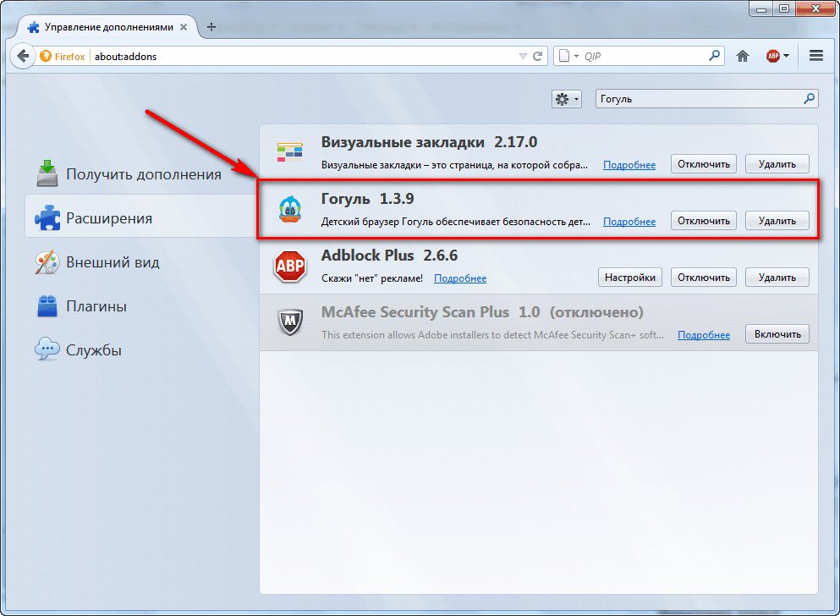Click the QIP search magnifier icon
The height and width of the screenshot is (616, 840).
coord(714,56)
